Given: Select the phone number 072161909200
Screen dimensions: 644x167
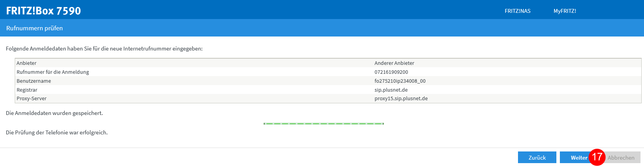Looking at the screenshot, I should [391, 72].
